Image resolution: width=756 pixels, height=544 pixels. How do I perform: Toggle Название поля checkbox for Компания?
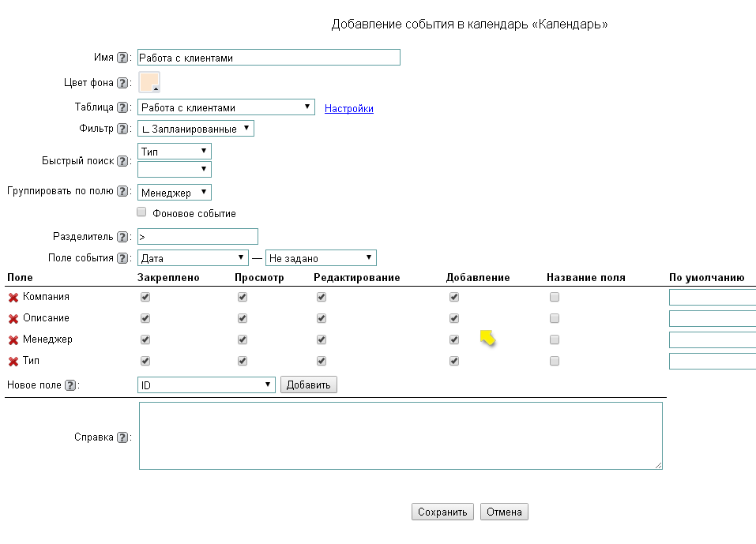click(555, 297)
